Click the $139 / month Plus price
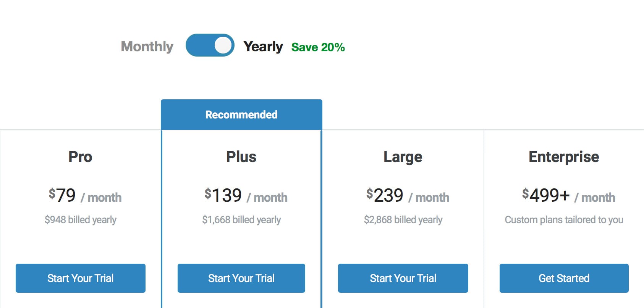The height and width of the screenshot is (308, 644). coord(246,196)
